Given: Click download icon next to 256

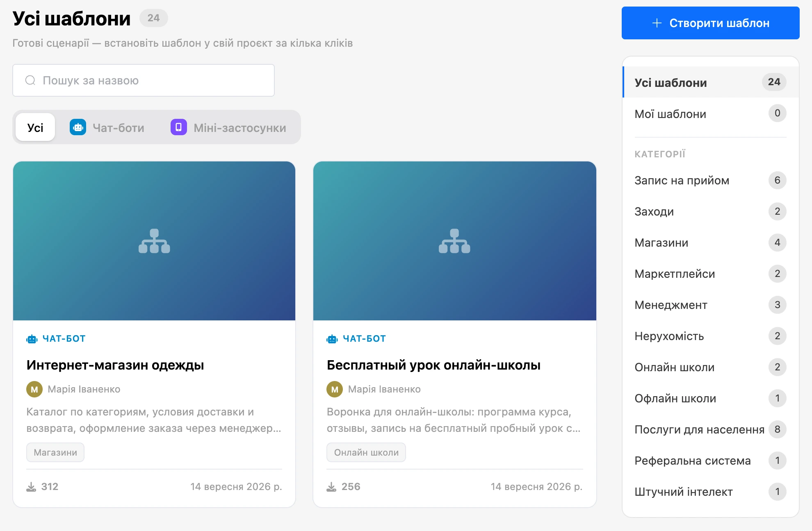Looking at the screenshot, I should click(331, 487).
